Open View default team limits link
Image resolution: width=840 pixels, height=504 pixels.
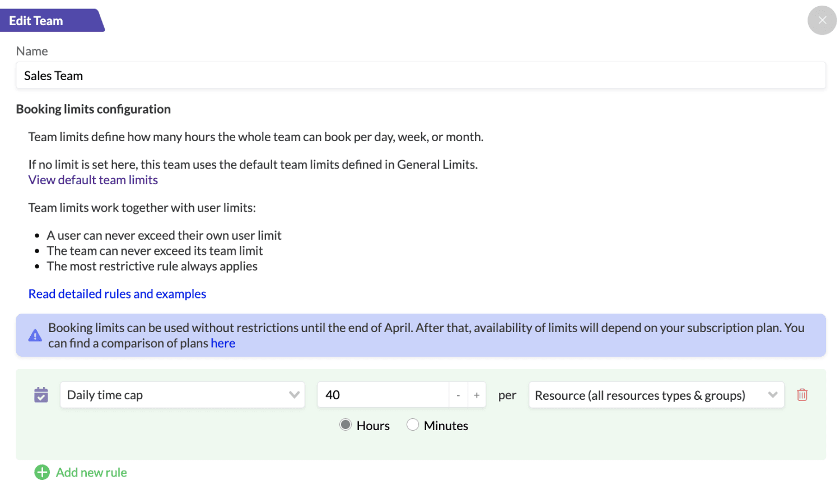coord(93,180)
